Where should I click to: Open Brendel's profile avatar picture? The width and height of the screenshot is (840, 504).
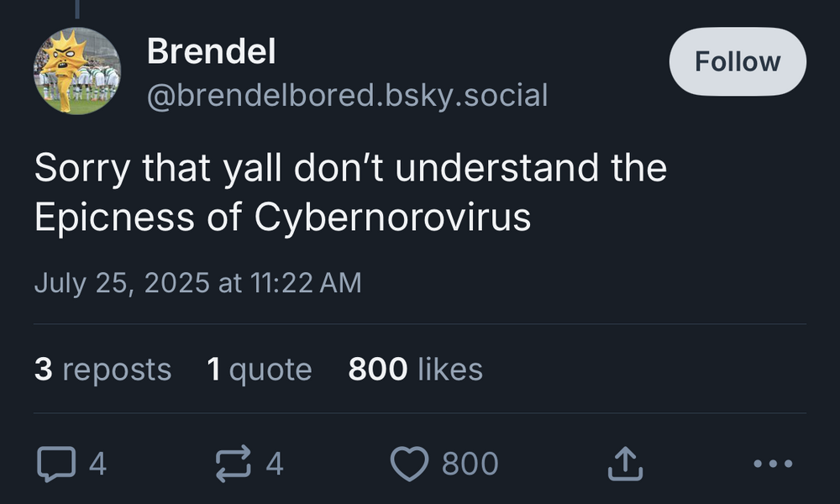[77, 71]
